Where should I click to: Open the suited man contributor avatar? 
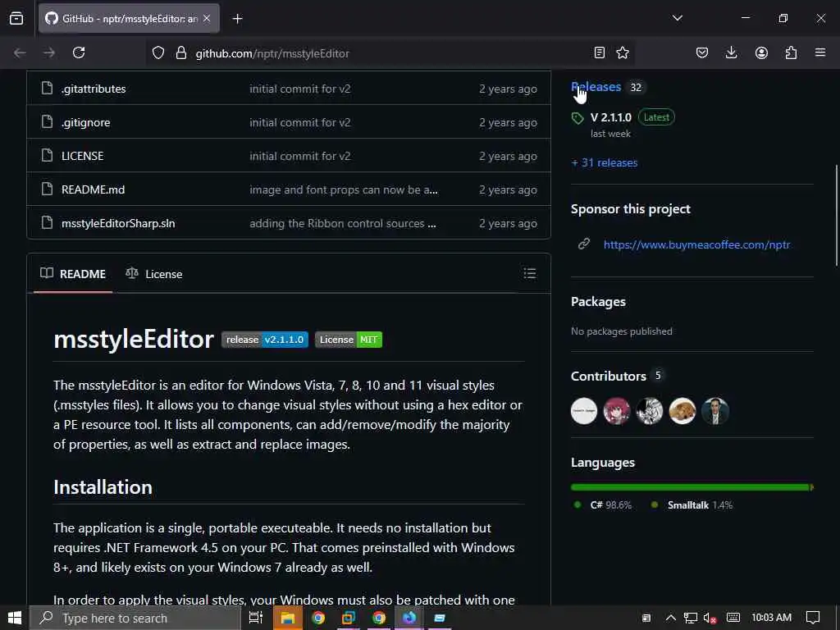[715, 412]
